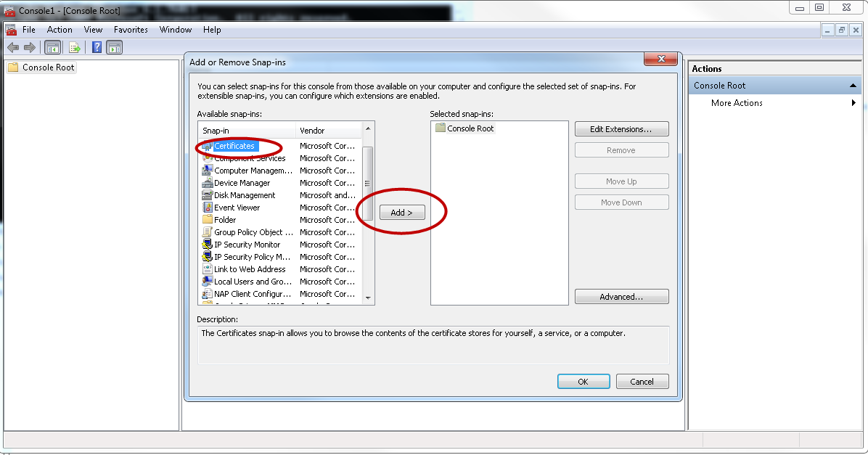Open the Favorites menu

pyautogui.click(x=131, y=30)
